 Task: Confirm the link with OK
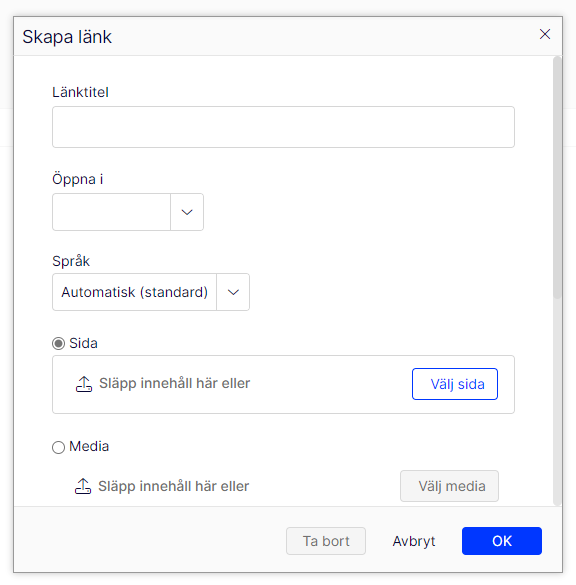[x=502, y=541]
